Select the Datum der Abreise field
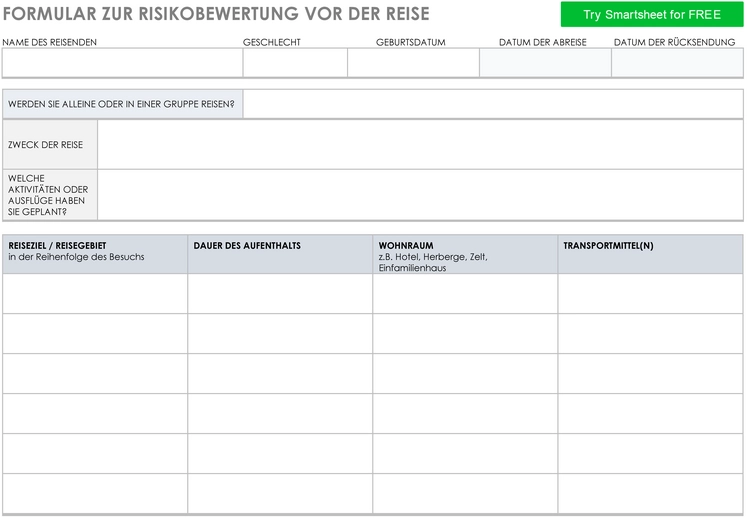747x518 pixels. click(545, 63)
